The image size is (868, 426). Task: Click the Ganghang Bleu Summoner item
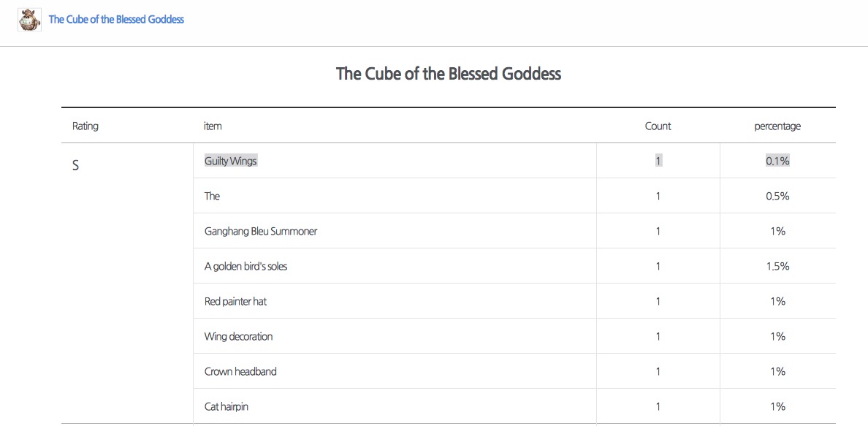coord(261,232)
